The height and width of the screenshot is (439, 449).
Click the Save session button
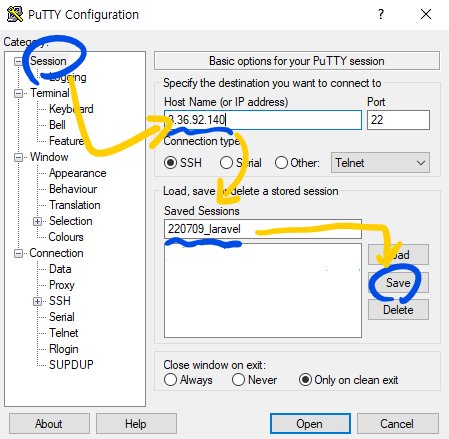(x=398, y=283)
